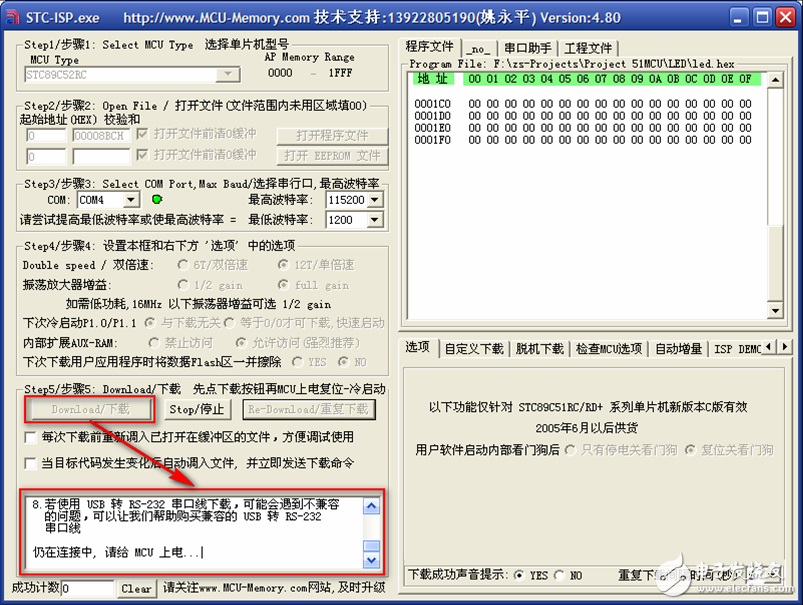The image size is (803, 605).
Task: Expand the max baud rate 115200 dropdown
Action: [x=374, y=200]
